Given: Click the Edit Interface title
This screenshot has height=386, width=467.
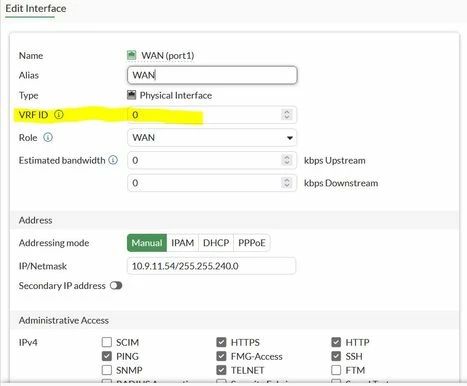Looking at the screenshot, I should pyautogui.click(x=36, y=8).
